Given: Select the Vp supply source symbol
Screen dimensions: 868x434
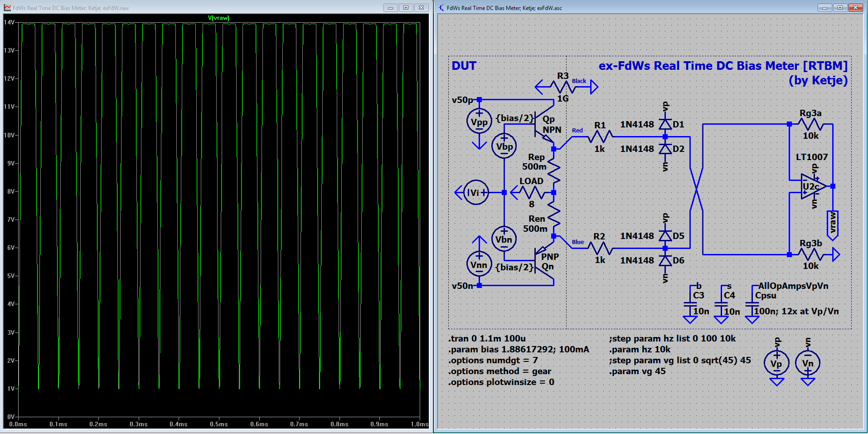Looking at the screenshot, I should click(x=776, y=363).
